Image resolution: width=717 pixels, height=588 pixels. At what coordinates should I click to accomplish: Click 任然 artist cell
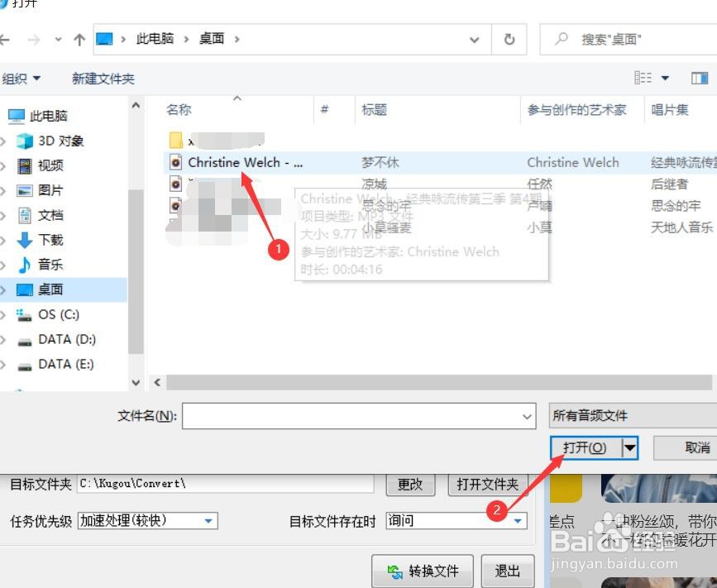coord(539,184)
